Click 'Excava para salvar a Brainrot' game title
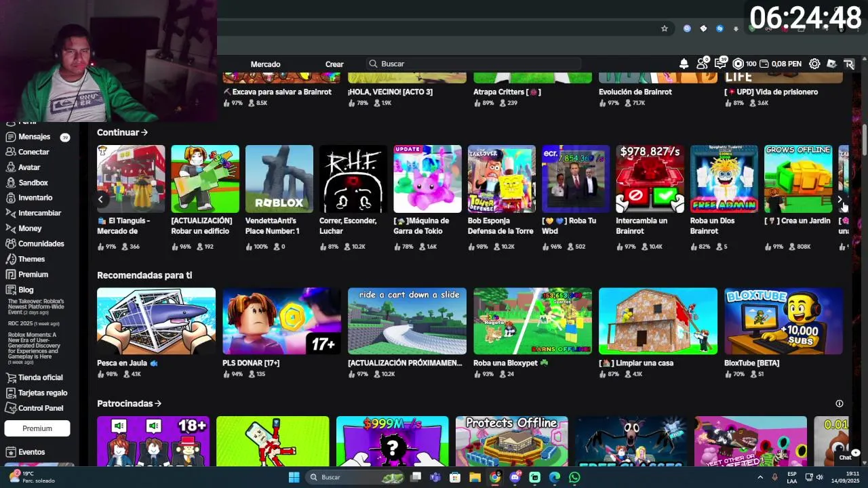 [277, 92]
